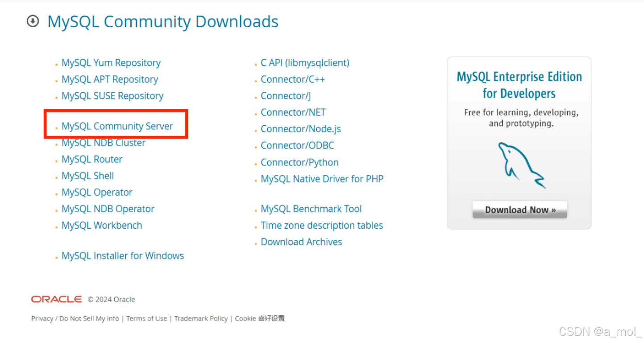Open MySQL APT Repository
This screenshot has width=644, height=343.
tap(110, 79)
